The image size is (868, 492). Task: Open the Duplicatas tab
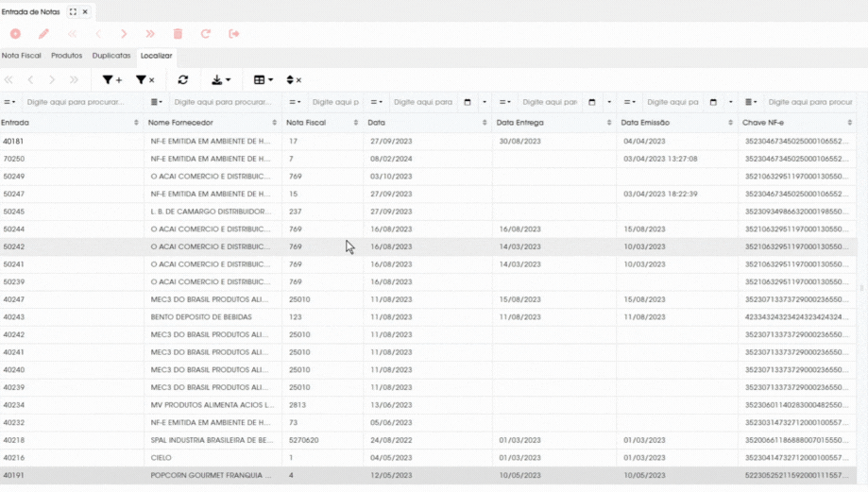click(111, 56)
